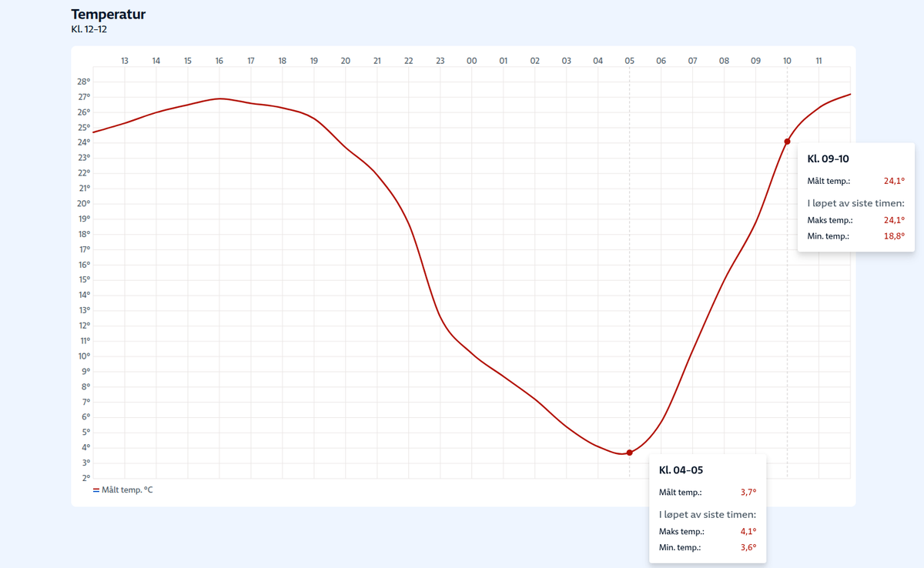Viewport: 924px width, 568px height.
Task: Click the Kl. 04–05 tooltip heading
Action: tap(681, 469)
